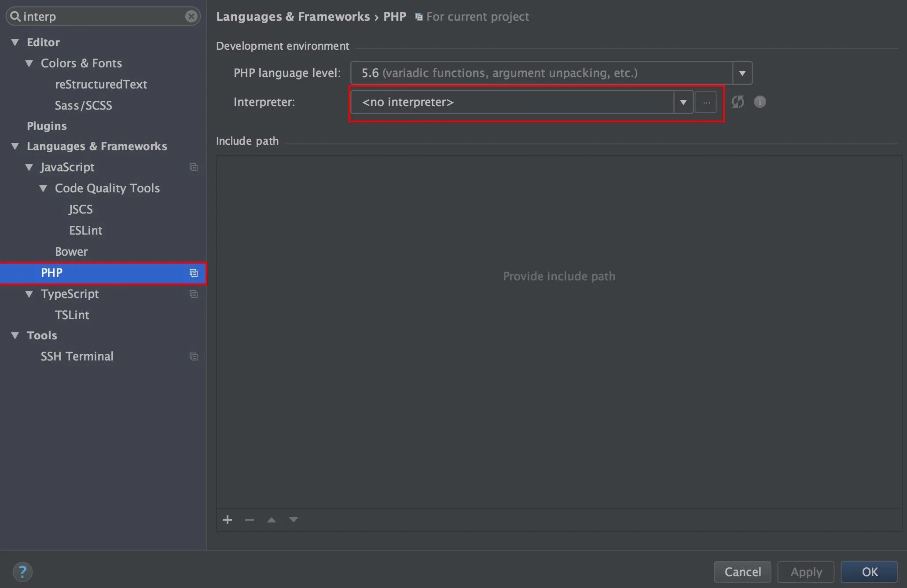The height and width of the screenshot is (588, 907).
Task: Click the project-level icon beside JavaScript
Action: tap(193, 167)
